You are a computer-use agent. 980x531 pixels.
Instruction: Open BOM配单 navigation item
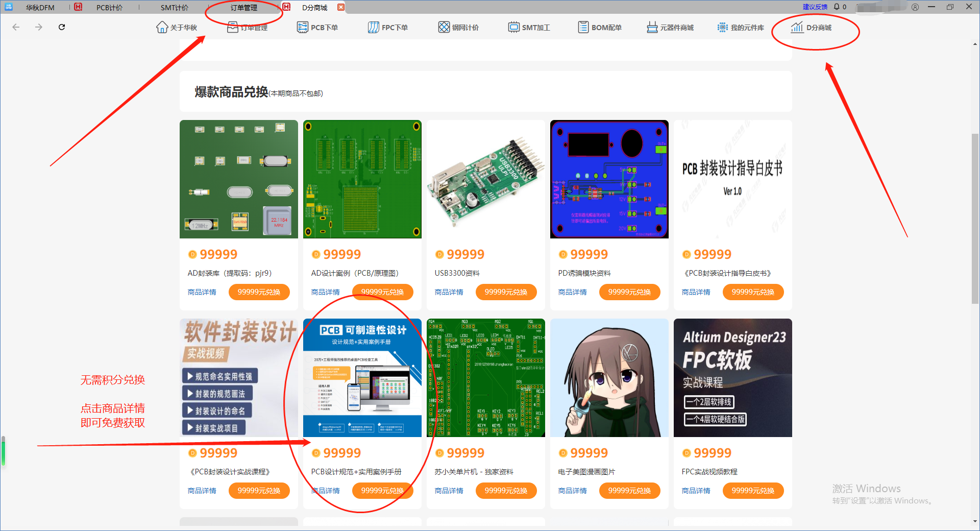(x=600, y=27)
